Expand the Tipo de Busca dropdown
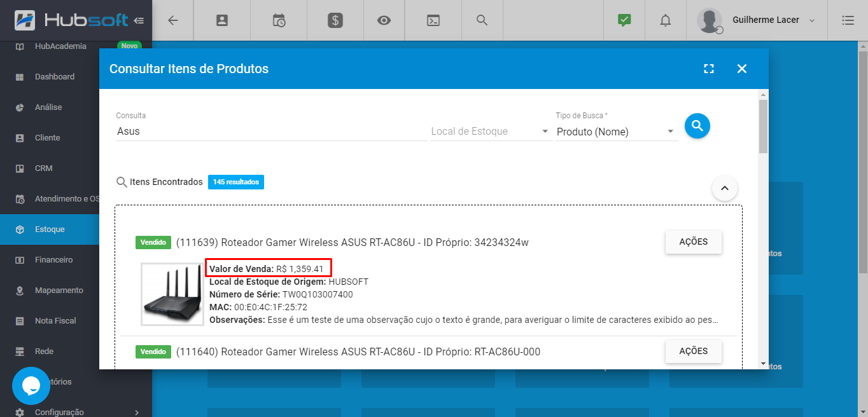 [x=615, y=132]
